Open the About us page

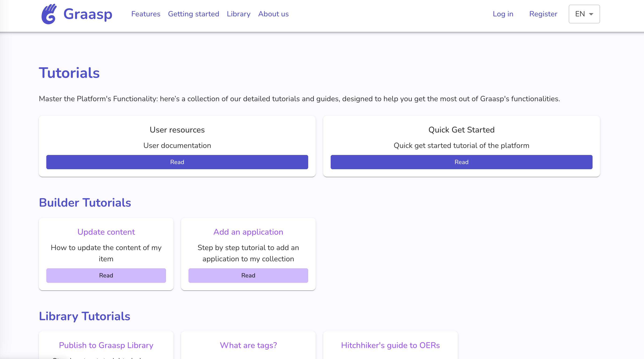tap(273, 14)
